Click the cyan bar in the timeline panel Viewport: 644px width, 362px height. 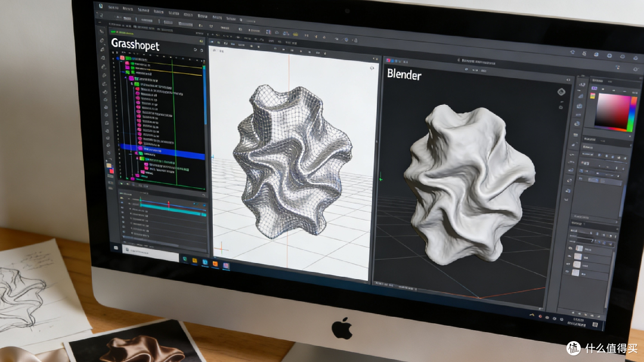pyautogui.click(x=172, y=208)
